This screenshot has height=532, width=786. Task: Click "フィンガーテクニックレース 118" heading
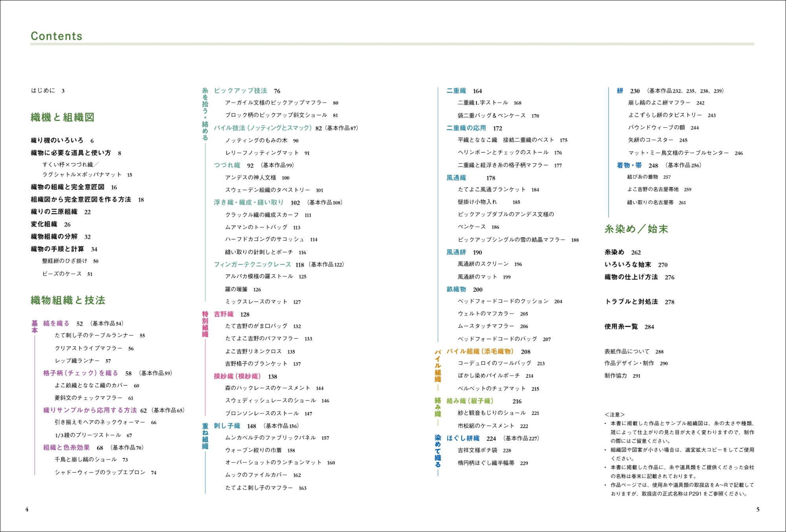[258, 264]
